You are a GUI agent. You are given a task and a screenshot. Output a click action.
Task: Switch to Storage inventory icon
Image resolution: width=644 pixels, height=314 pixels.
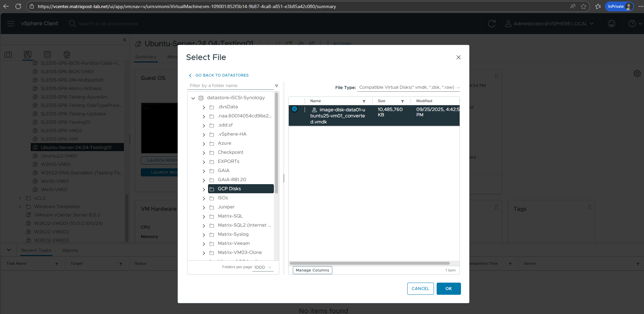(x=47, y=55)
